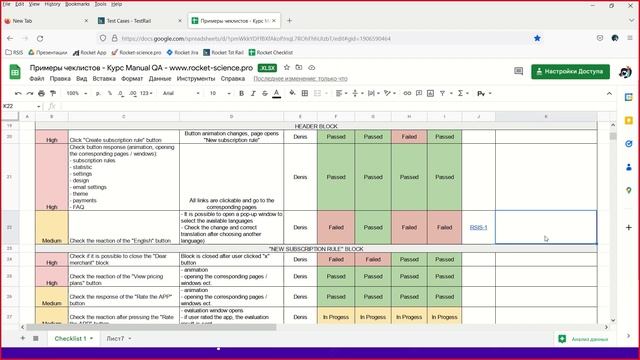Open the number format 123 dropdown
The image size is (640, 360).
(x=146, y=93)
